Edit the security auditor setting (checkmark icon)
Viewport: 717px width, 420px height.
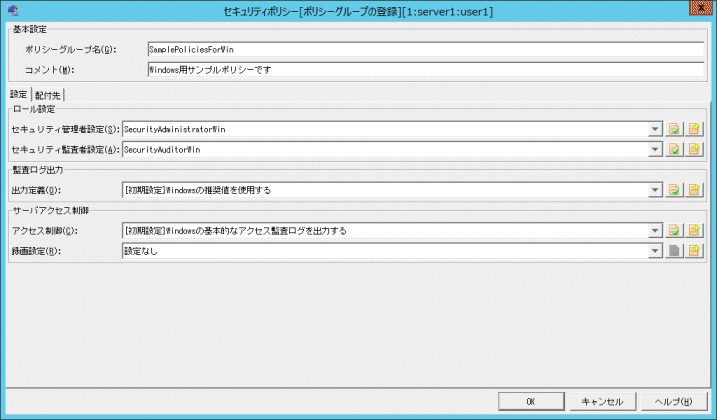[x=674, y=149]
